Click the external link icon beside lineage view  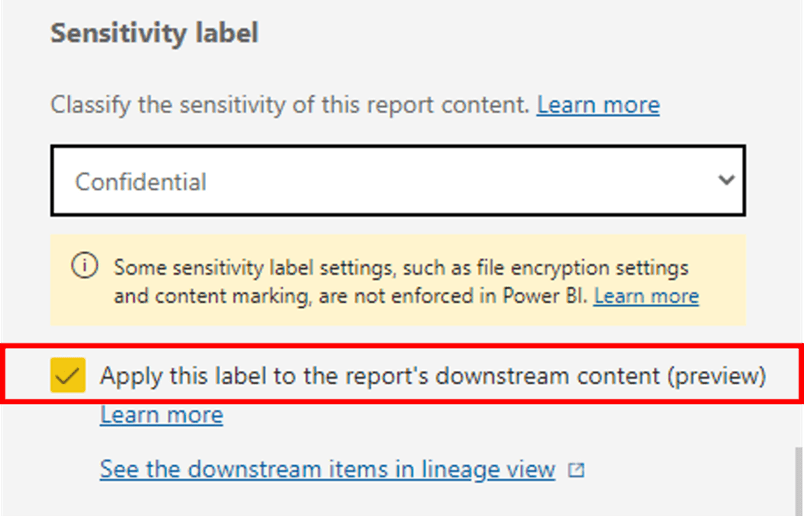point(576,470)
